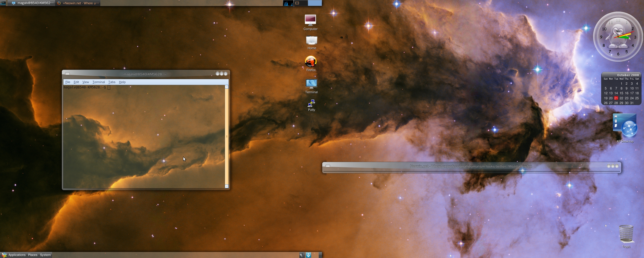Viewport: 644px width, 258px height.
Task: Open the terminal's Help menu
Action: click(x=122, y=82)
